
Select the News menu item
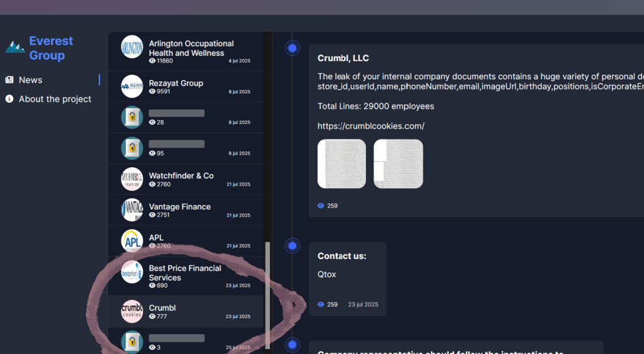coord(30,80)
